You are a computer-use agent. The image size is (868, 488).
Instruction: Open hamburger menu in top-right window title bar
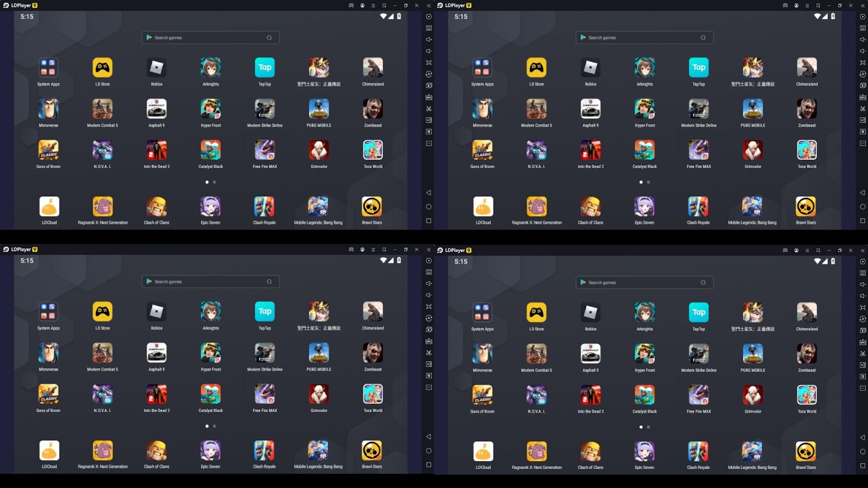(807, 5)
